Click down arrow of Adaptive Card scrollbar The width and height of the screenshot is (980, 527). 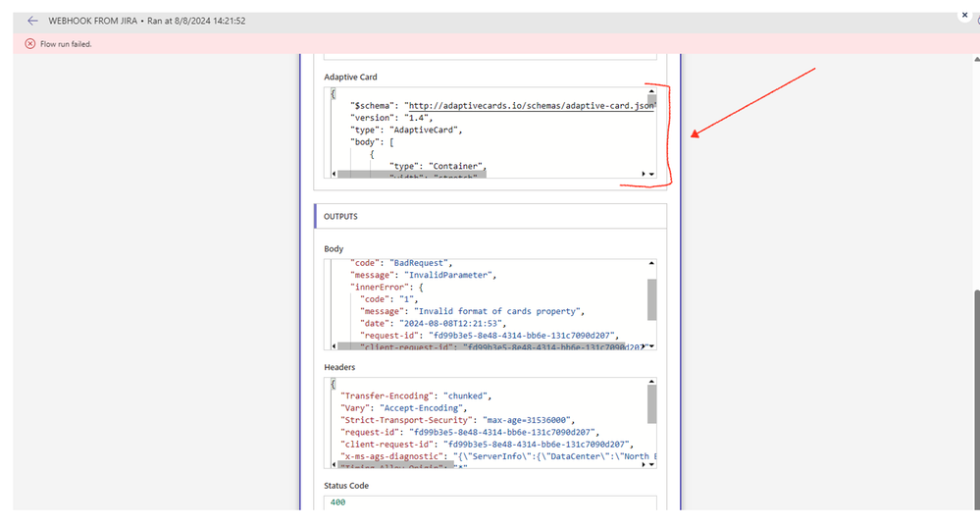tap(651, 174)
